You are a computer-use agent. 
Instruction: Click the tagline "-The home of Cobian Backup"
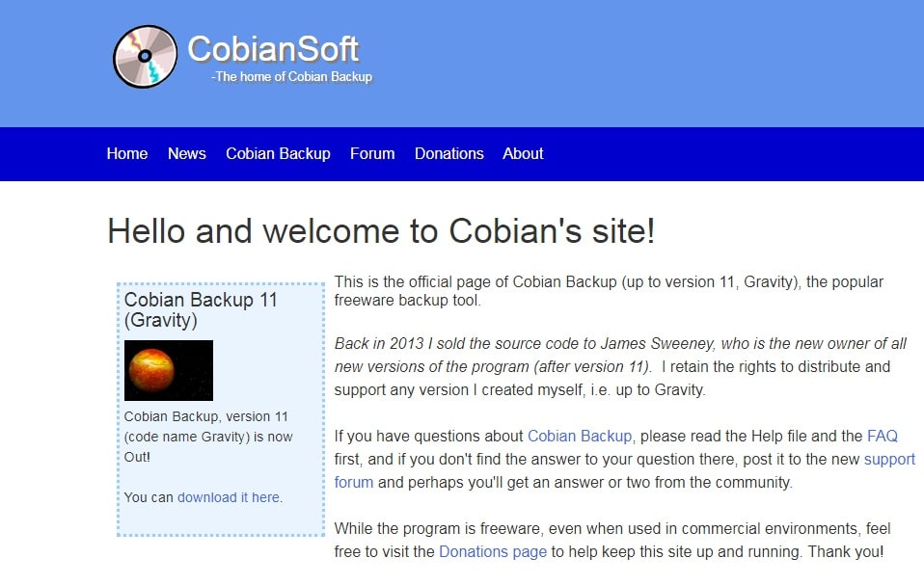point(291,76)
